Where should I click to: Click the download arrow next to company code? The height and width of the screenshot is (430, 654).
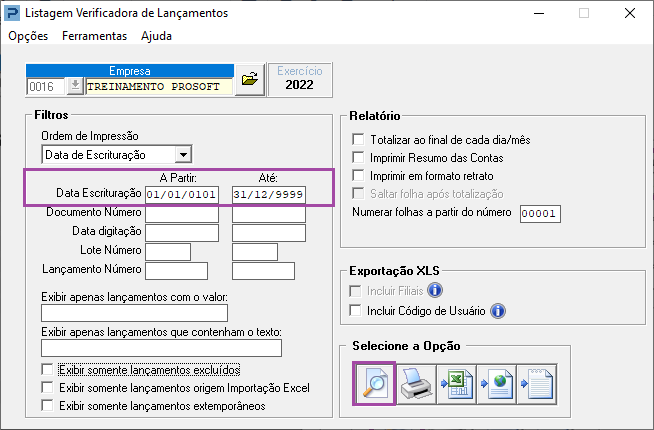click(x=75, y=86)
